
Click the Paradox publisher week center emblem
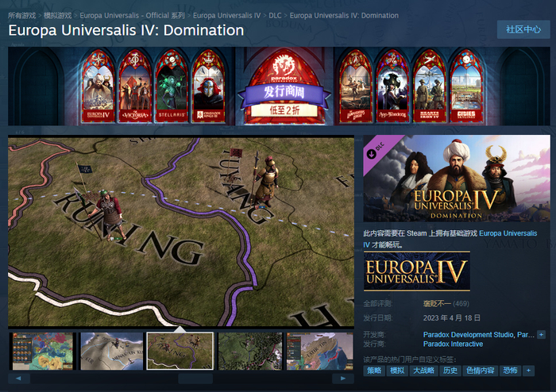(x=284, y=86)
